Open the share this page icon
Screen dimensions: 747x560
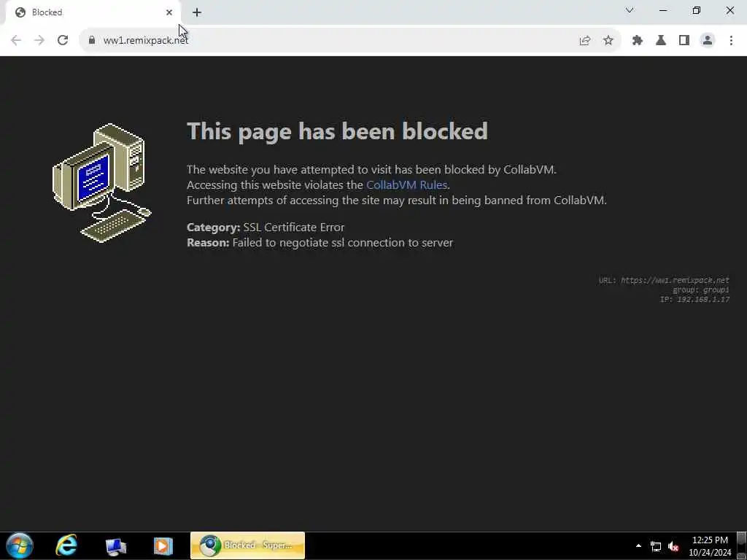point(584,41)
